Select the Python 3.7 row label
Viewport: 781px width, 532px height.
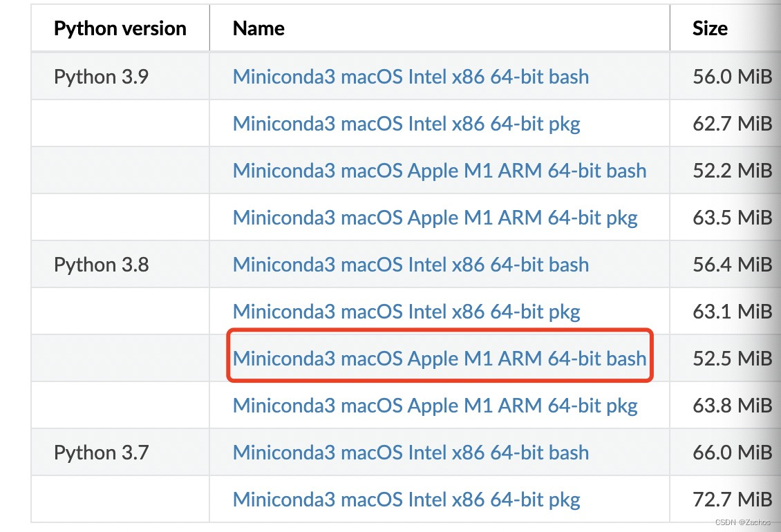pos(101,452)
